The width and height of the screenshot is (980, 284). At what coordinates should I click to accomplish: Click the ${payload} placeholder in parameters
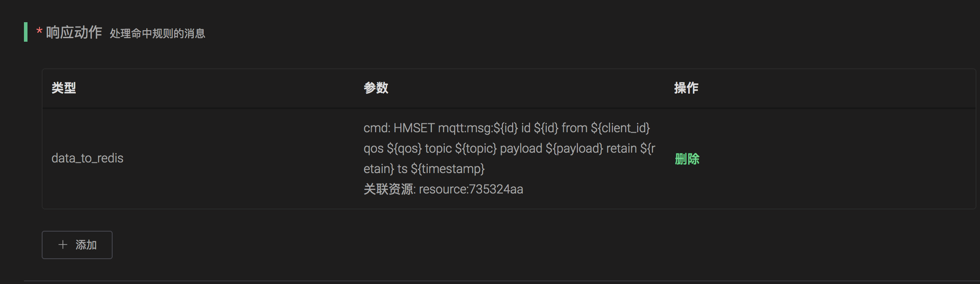[574, 149]
